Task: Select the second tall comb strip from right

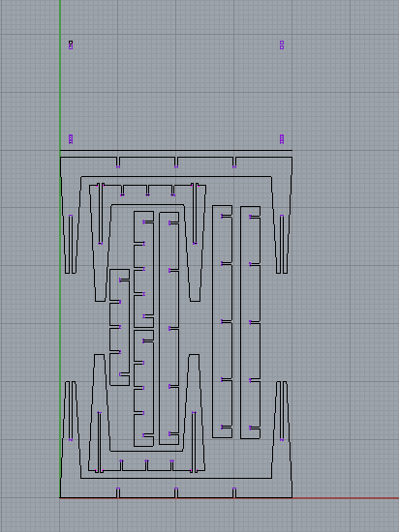Action: 223,321
